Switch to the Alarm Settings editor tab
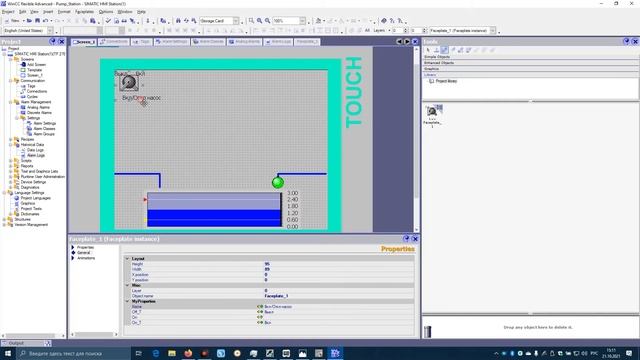Screen dimensions: 640x360 click(x=172, y=42)
